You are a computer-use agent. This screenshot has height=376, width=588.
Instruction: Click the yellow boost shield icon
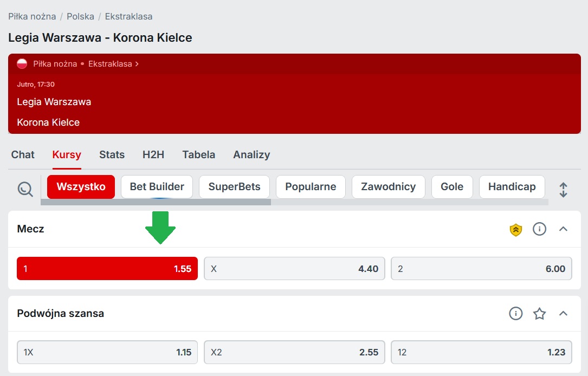tap(516, 230)
